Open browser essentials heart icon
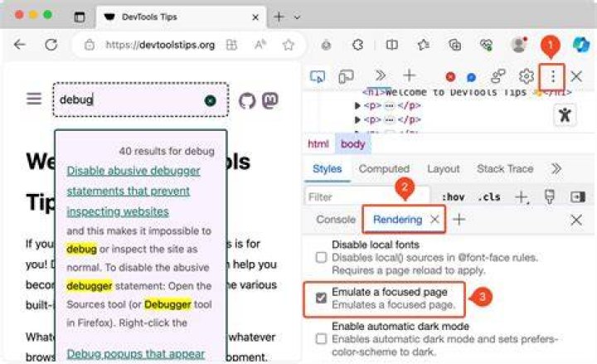Image resolution: width=597 pixels, height=364 pixels. point(486,45)
